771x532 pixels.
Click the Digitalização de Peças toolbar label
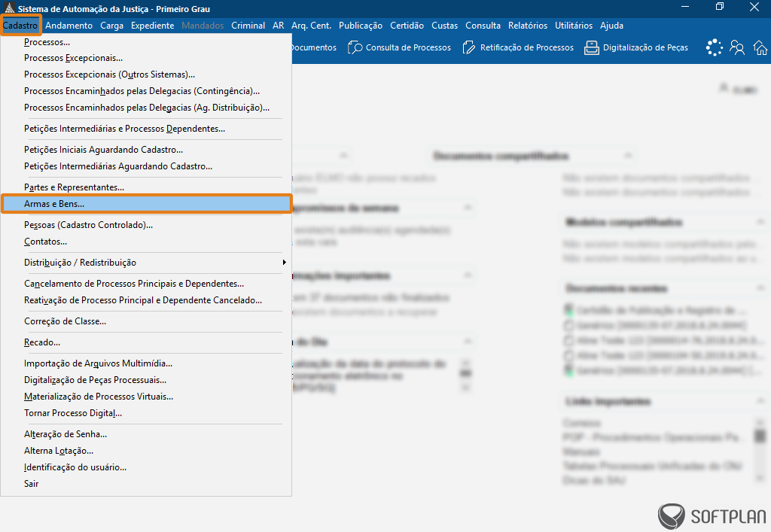tap(645, 47)
